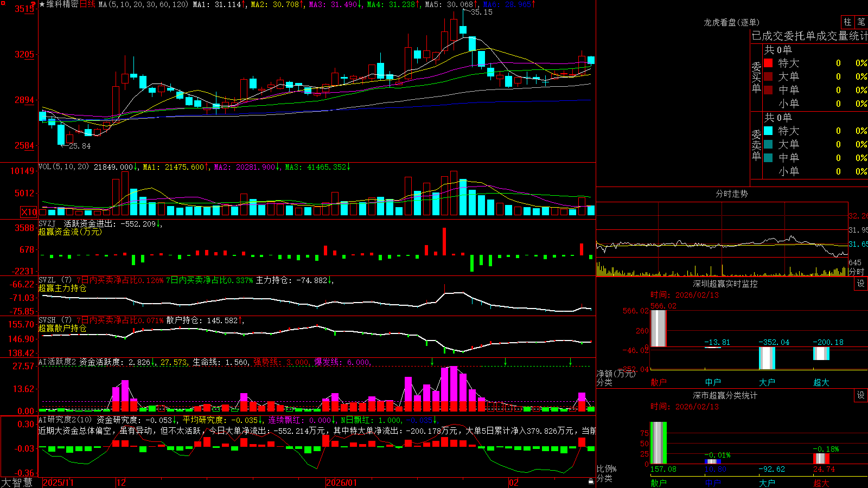The height and width of the screenshot is (488, 868).
Task: Click the 中户 10.80 bar in 分类统计
Action: (x=713, y=461)
